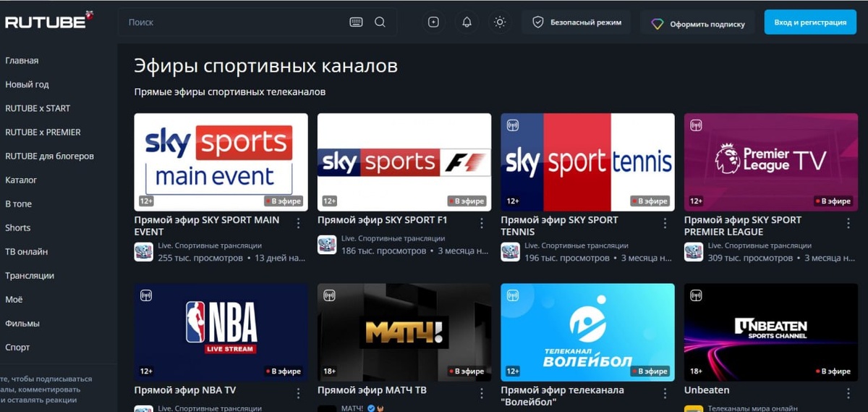Open options menu for МАТЧ ТВ stream

coord(482,393)
